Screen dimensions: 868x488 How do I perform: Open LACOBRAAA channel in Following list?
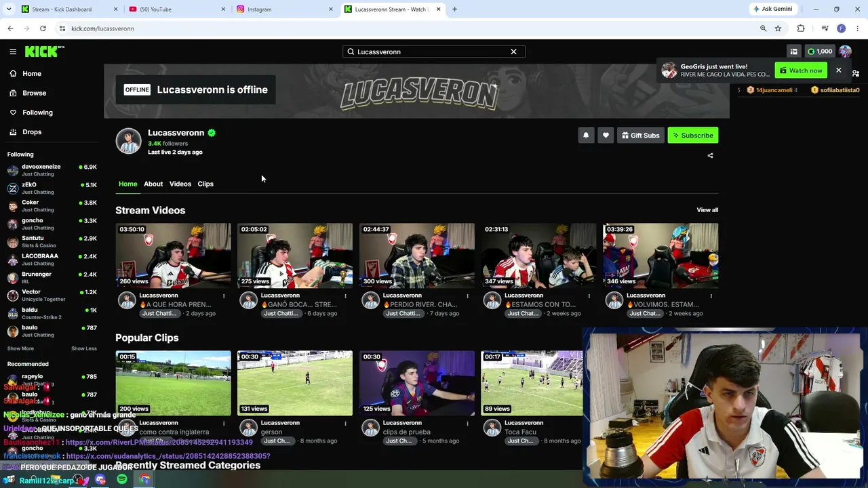coord(52,260)
